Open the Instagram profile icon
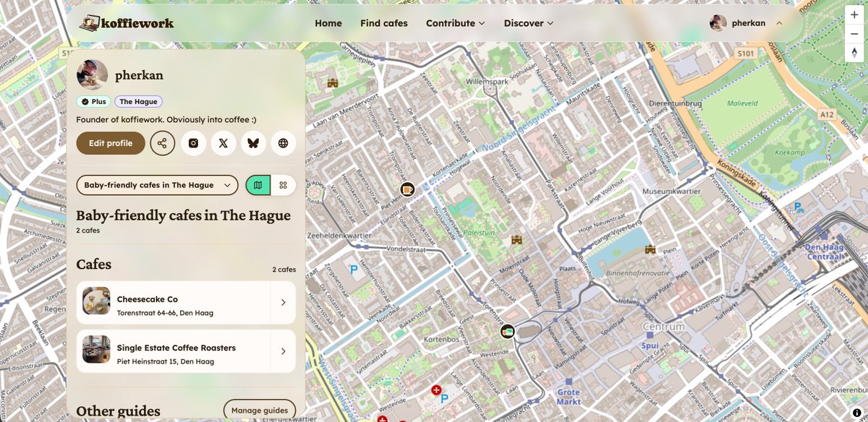Screen dimensions: 868x422 (193, 143)
